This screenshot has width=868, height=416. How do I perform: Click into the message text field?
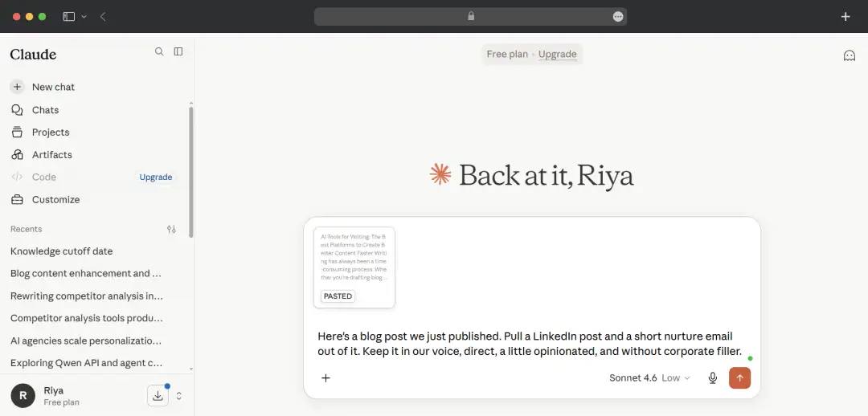[x=530, y=344]
